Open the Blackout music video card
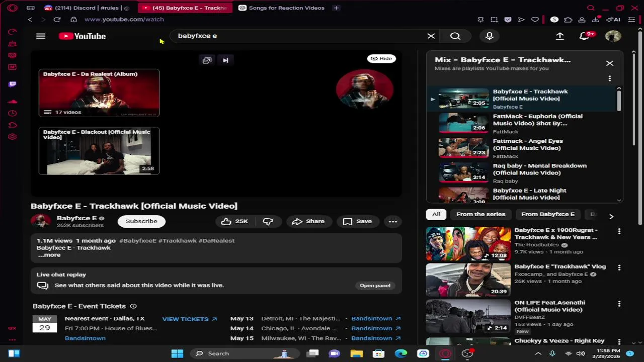644x362 pixels. click(99, 151)
